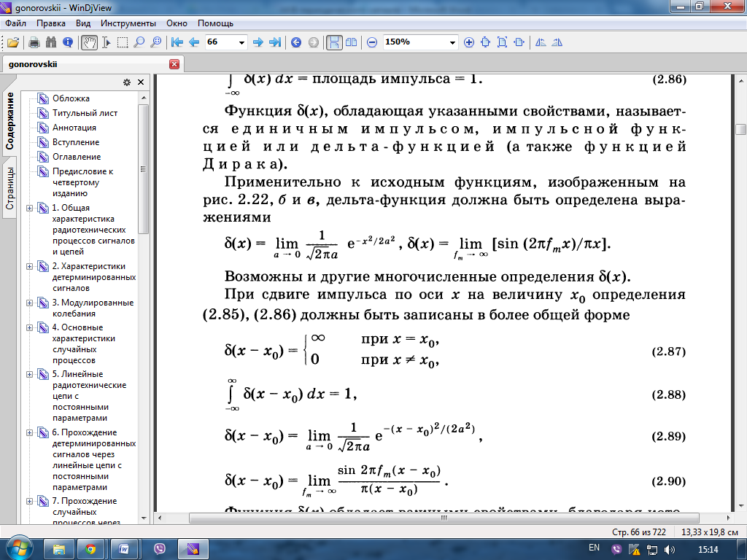Open the Инструменты menu
Screen dimensions: 747x560
(x=128, y=23)
